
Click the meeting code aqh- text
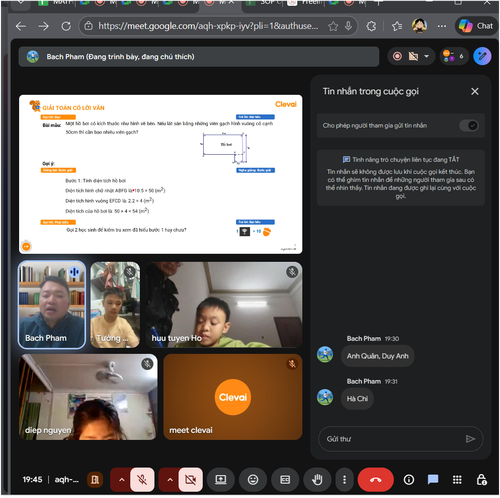67,480
